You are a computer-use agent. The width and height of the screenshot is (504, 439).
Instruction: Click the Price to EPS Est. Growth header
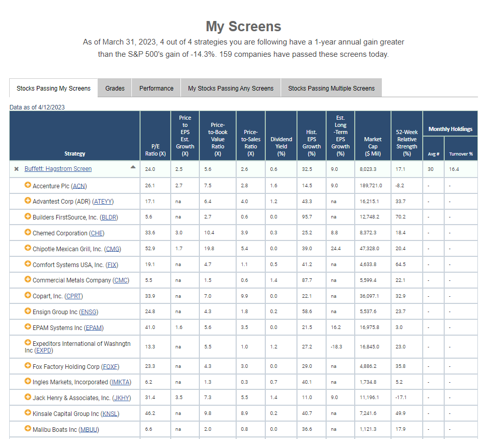(185, 136)
